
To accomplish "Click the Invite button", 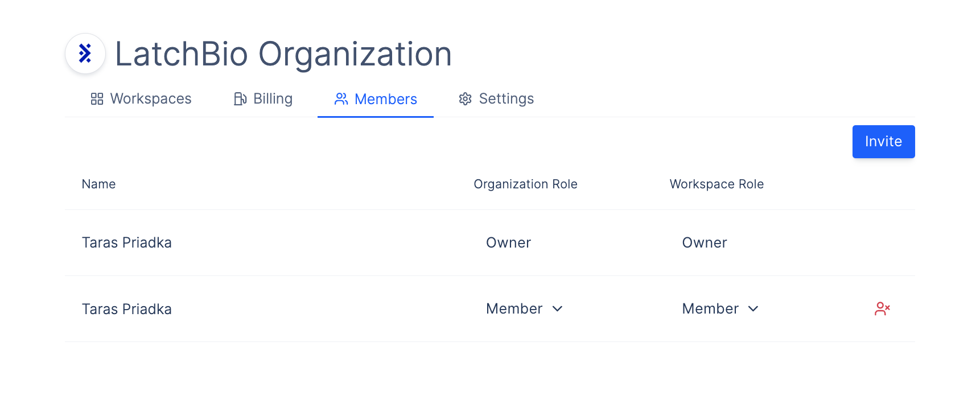I will (883, 142).
